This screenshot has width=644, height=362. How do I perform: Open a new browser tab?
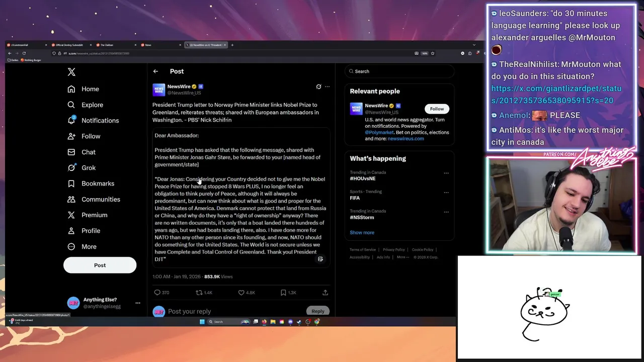click(x=232, y=45)
